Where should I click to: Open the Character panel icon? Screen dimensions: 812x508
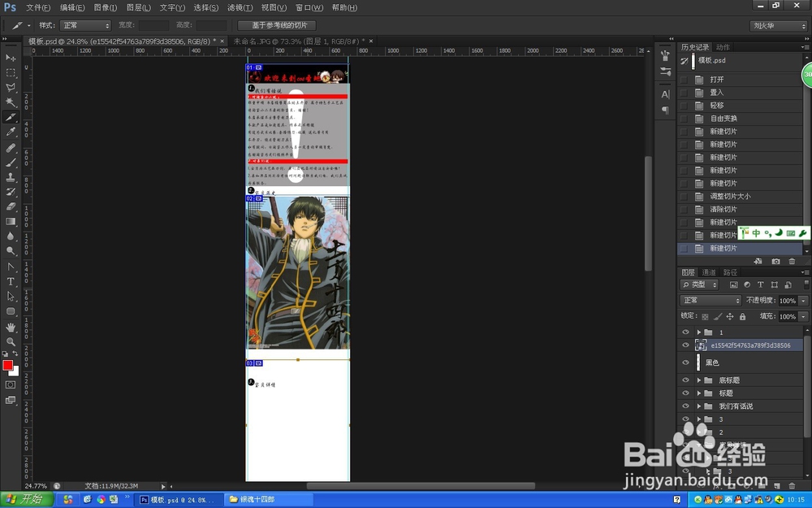[666, 94]
